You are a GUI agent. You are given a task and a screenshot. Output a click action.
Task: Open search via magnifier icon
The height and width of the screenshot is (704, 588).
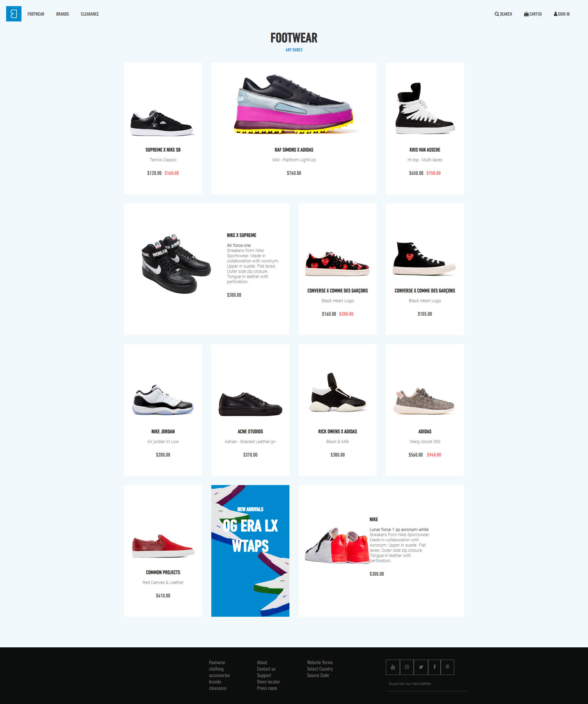coord(496,14)
